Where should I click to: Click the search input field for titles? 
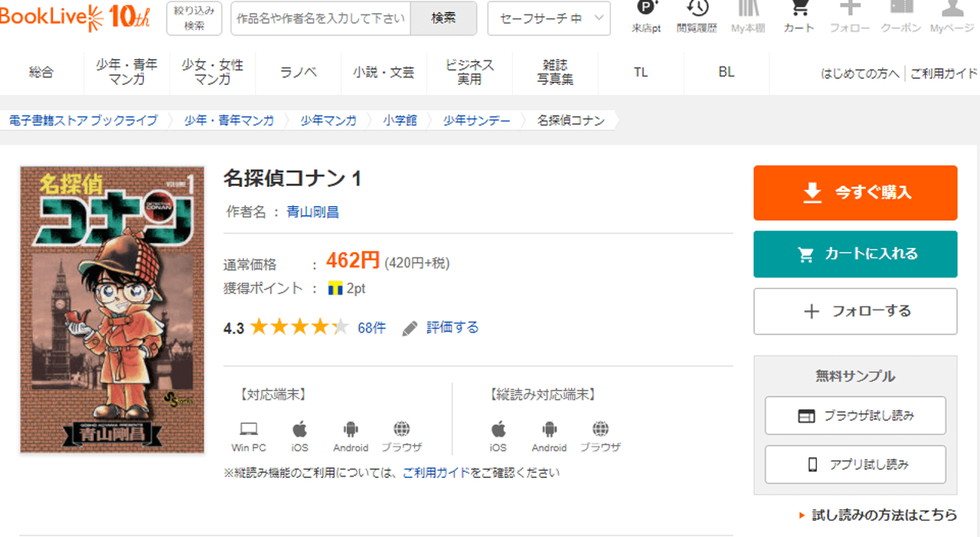click(321, 18)
